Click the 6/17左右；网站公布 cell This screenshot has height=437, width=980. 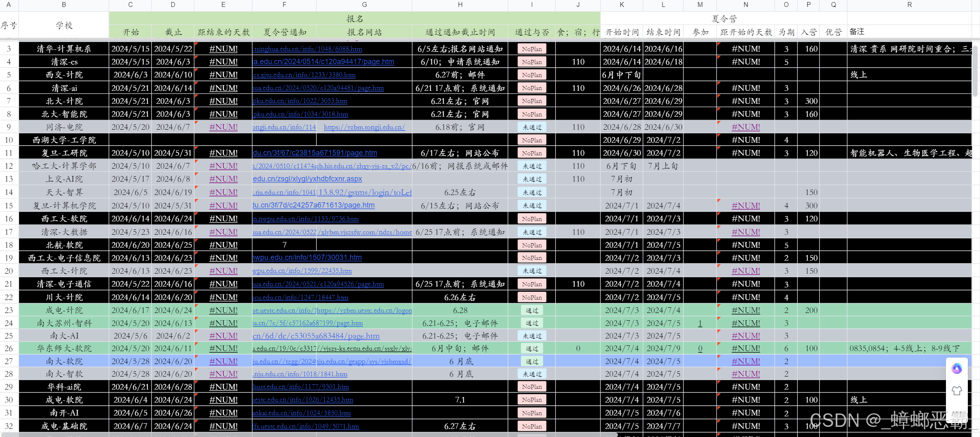(460, 153)
